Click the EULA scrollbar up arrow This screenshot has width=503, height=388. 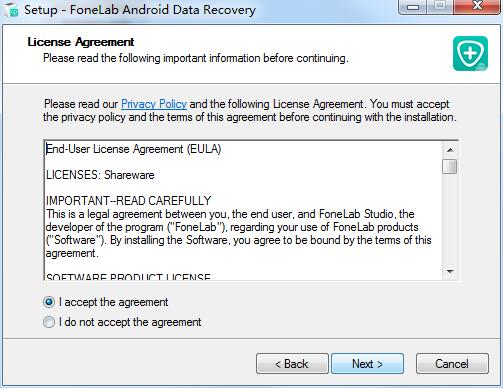[x=450, y=150]
